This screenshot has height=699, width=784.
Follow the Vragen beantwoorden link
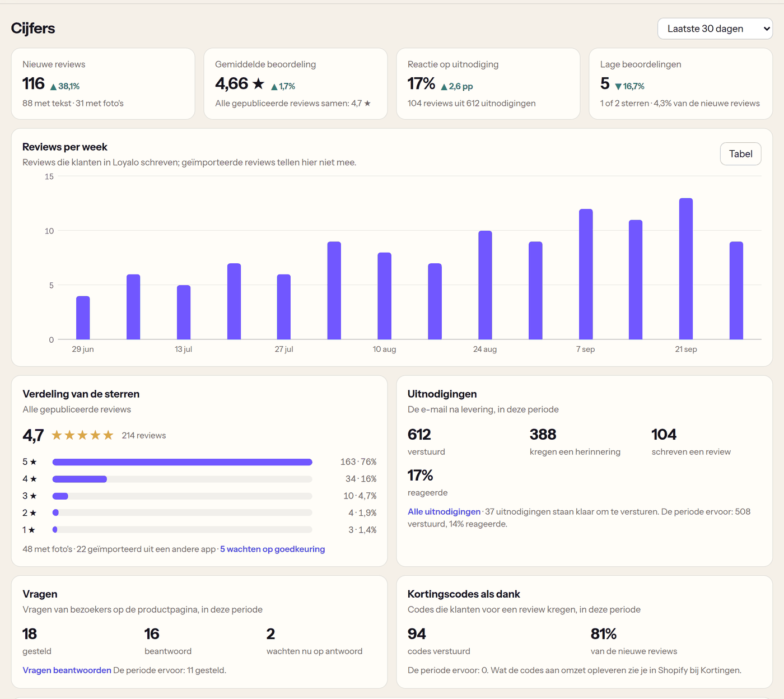(x=67, y=670)
